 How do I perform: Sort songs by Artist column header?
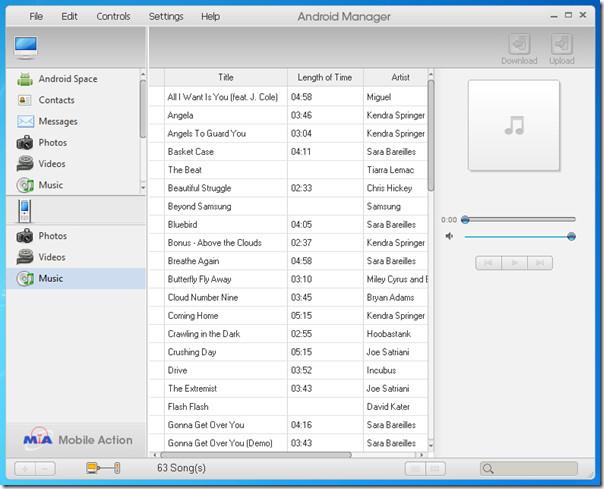(x=396, y=77)
